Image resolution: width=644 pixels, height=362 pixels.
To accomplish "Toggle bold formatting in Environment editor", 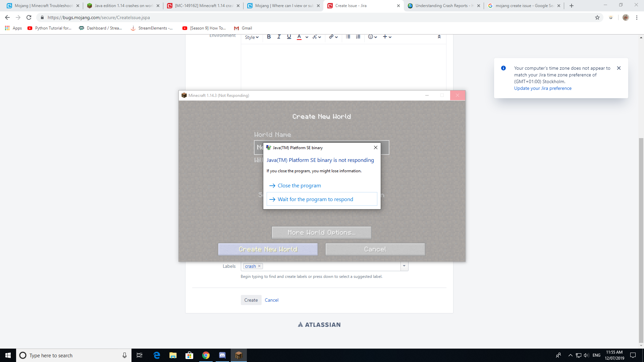I will (269, 37).
